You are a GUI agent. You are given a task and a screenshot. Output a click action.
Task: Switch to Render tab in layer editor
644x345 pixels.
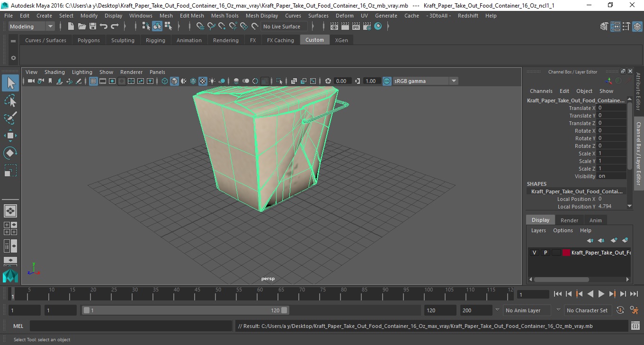[569, 220]
